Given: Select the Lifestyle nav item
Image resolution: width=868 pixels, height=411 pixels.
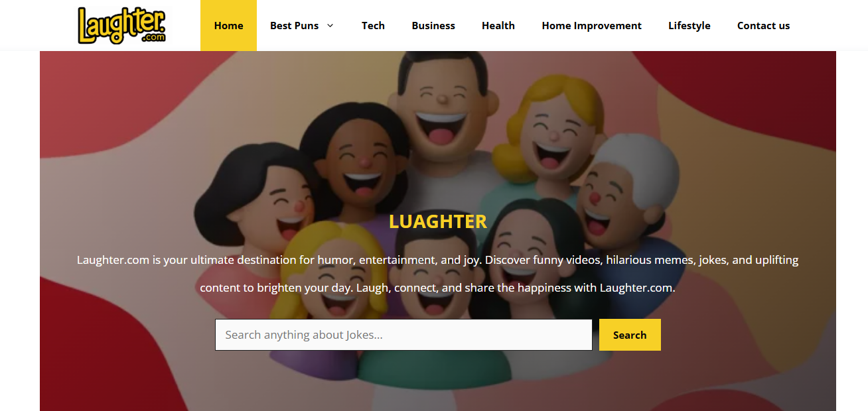Looking at the screenshot, I should (x=689, y=25).
